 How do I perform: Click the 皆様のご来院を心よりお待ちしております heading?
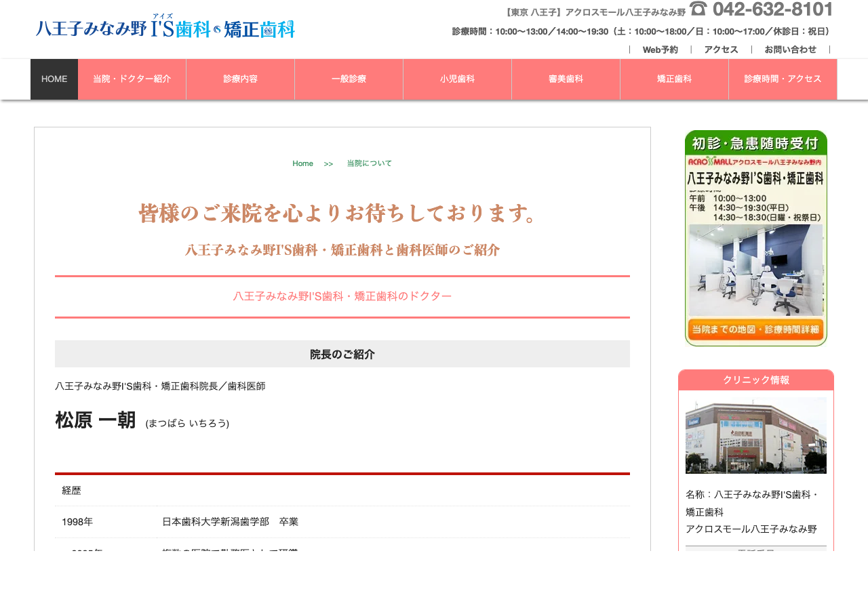click(x=342, y=213)
